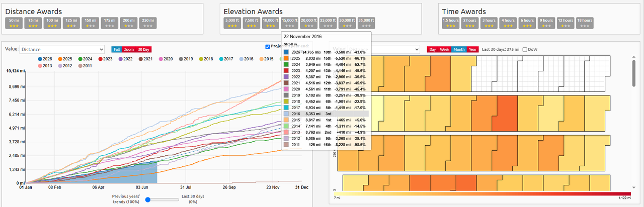Toggle the 2019 legend entry
Viewport: 644px width, 207px height.
click(186, 59)
